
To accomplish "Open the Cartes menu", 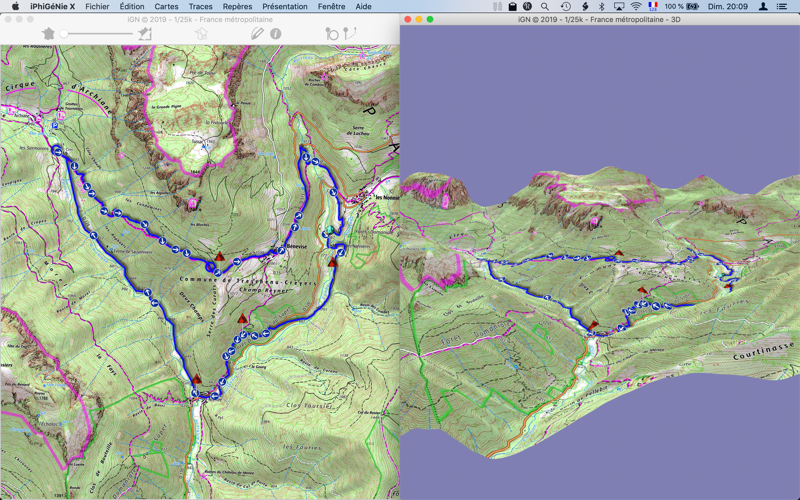I will click(x=166, y=7).
